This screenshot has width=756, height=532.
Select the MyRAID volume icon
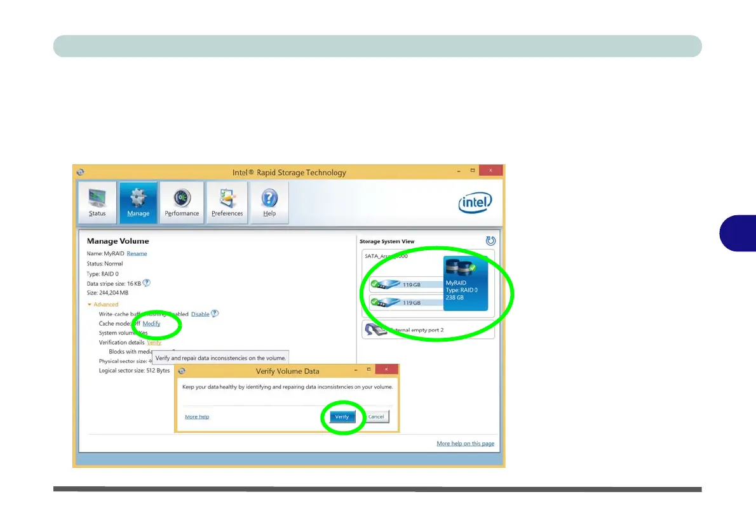pyautogui.click(x=465, y=283)
